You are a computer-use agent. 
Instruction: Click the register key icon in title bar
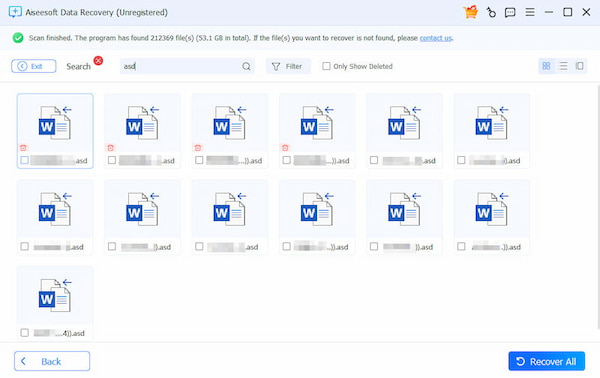[x=491, y=13]
